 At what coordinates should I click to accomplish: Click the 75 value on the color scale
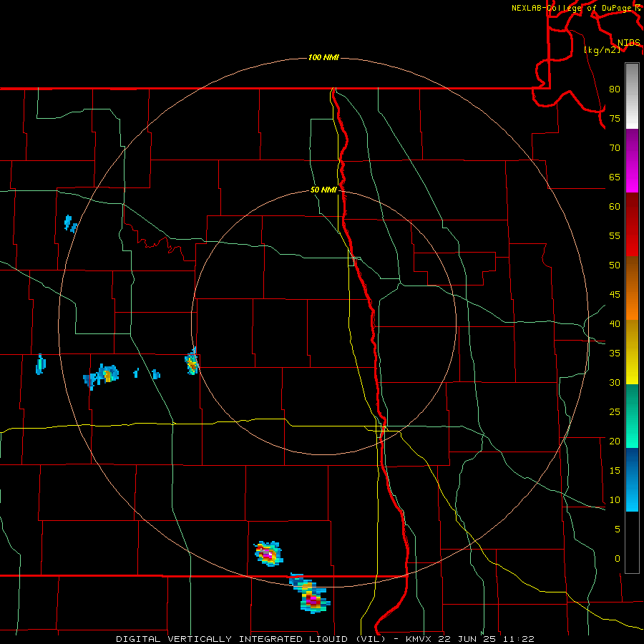pyautogui.click(x=615, y=118)
